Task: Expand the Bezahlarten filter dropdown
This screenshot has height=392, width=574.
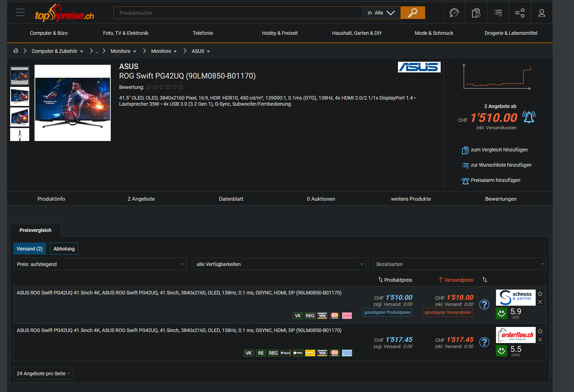Action: pos(459,264)
